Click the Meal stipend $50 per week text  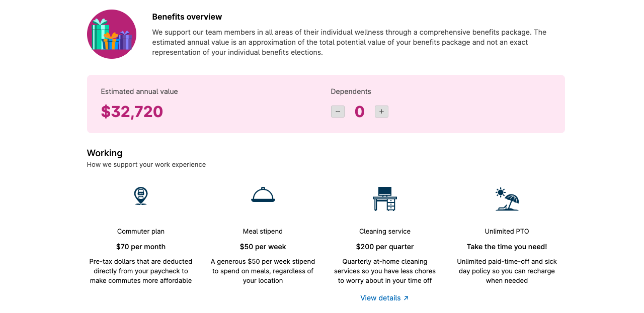click(263, 247)
